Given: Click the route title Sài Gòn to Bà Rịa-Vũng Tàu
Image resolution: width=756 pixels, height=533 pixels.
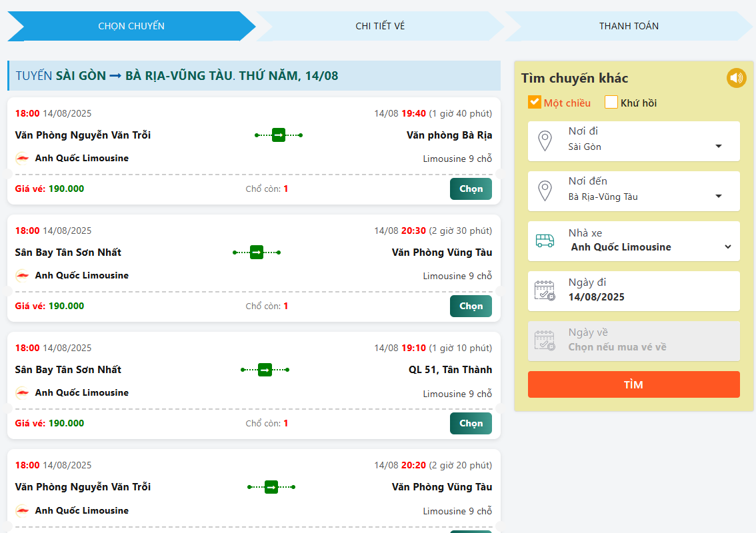Looking at the screenshot, I should (x=177, y=76).
